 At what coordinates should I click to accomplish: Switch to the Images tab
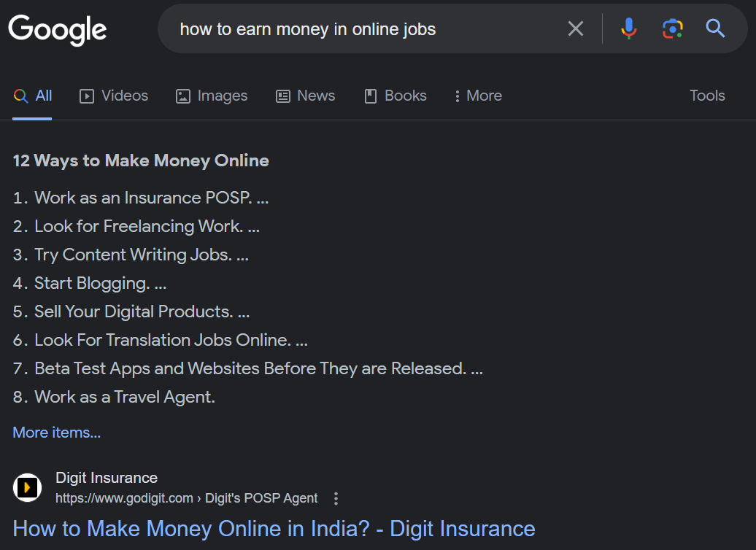coord(212,96)
